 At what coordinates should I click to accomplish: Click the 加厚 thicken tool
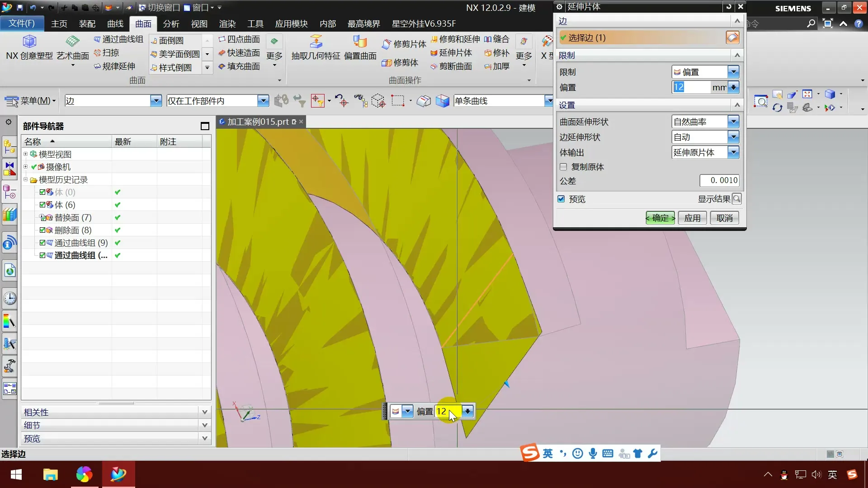point(496,66)
